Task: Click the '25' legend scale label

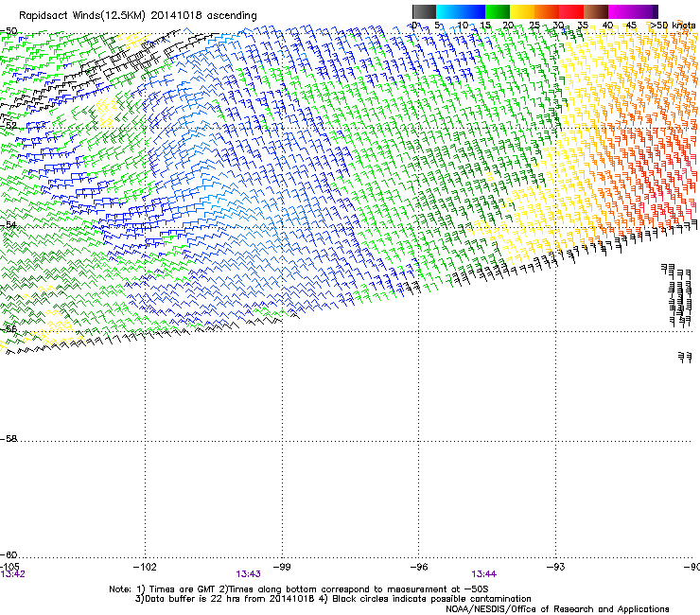Action: (x=534, y=26)
